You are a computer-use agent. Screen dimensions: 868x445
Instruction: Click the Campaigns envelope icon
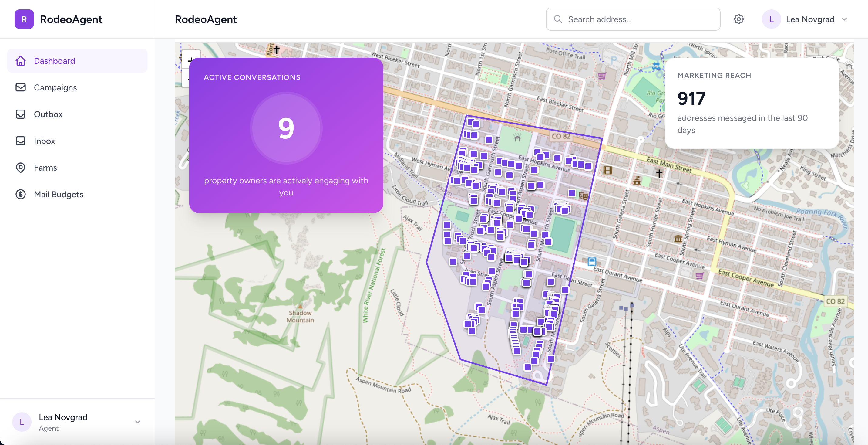[x=21, y=87]
